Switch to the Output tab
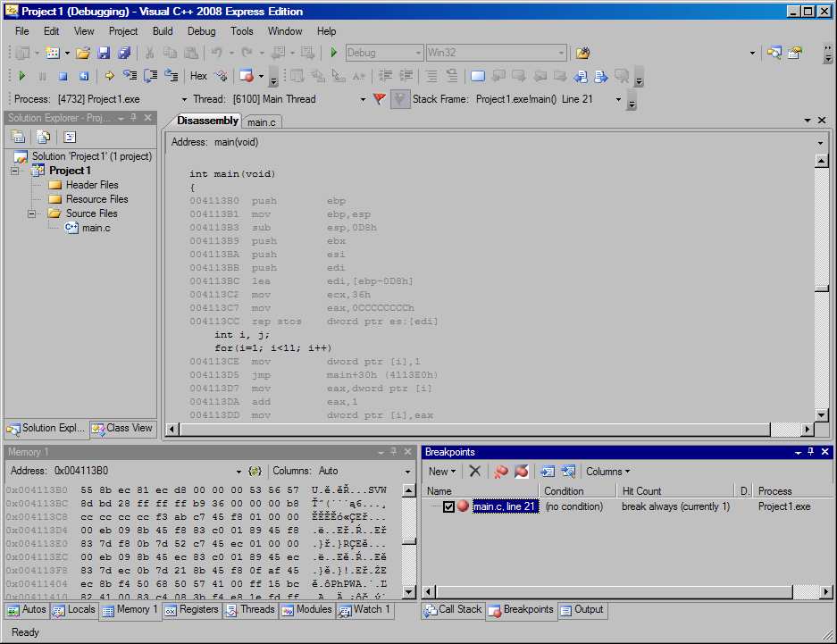 (x=582, y=609)
